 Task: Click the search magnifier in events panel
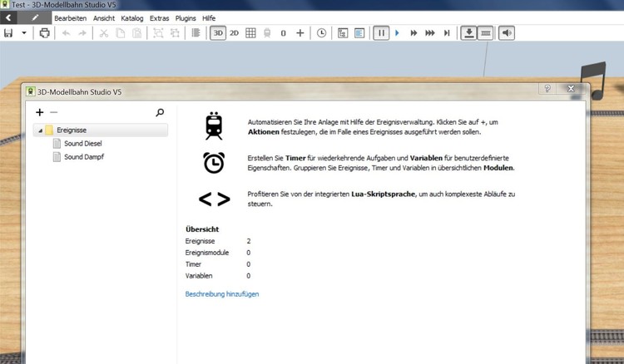click(160, 111)
